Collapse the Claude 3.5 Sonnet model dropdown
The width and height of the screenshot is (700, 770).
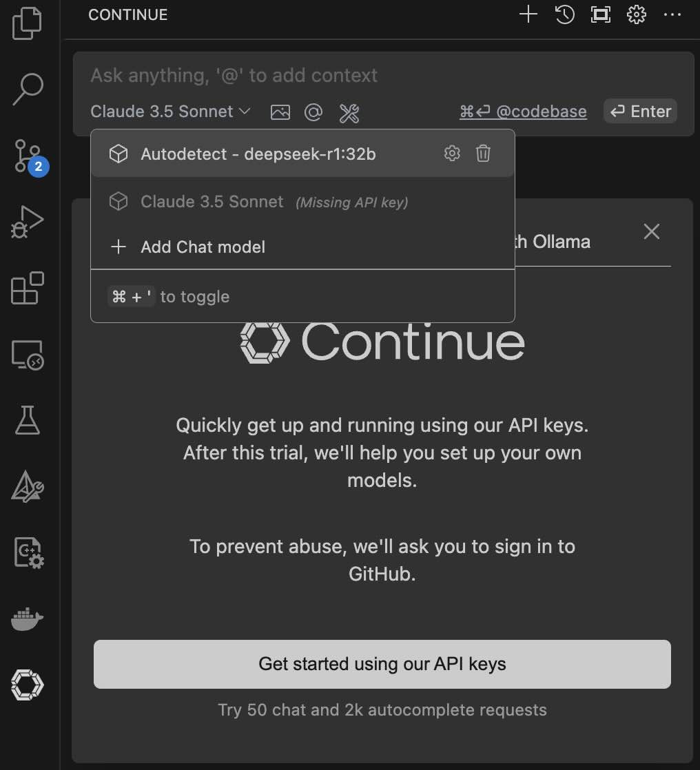pos(170,112)
